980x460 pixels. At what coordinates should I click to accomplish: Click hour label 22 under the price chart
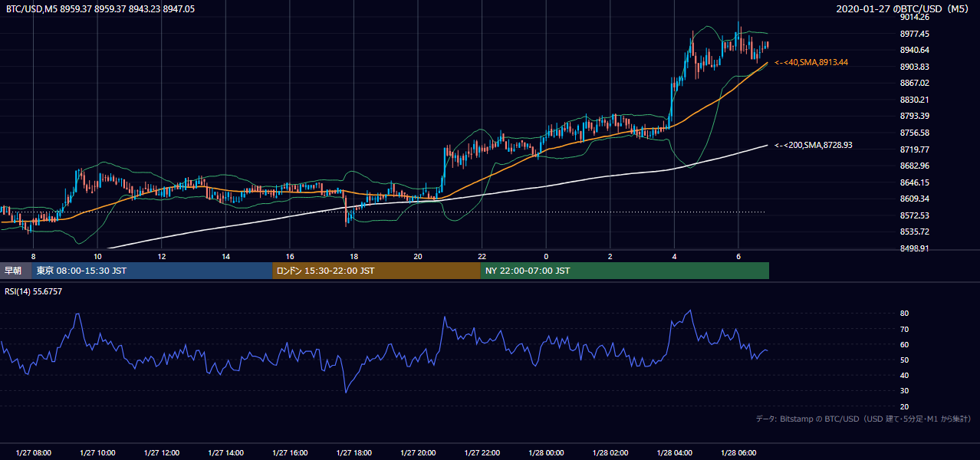[482, 256]
